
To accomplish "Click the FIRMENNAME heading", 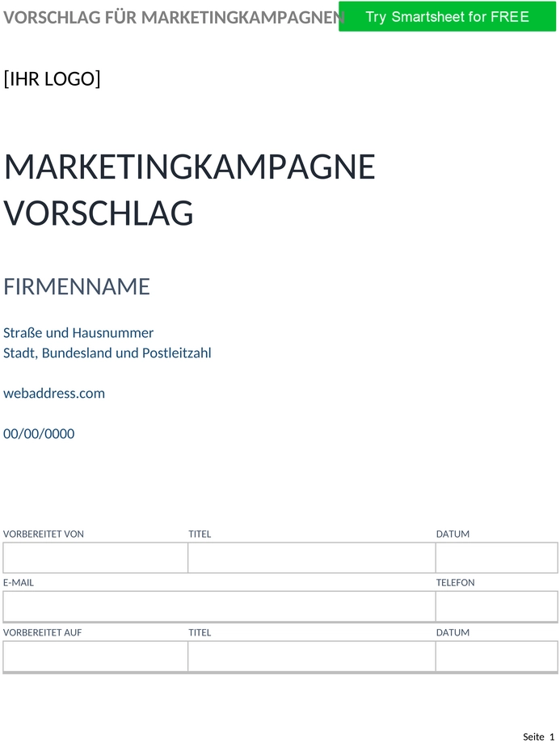I will [x=77, y=287].
